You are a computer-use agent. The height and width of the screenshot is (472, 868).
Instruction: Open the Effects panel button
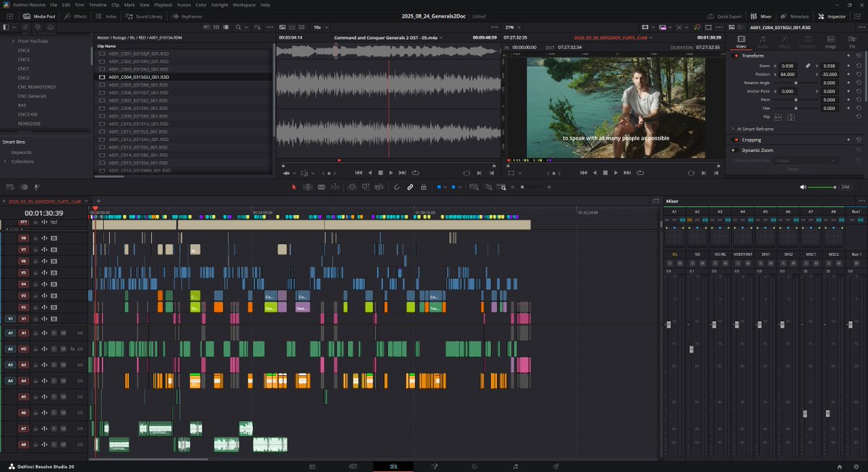[75, 16]
